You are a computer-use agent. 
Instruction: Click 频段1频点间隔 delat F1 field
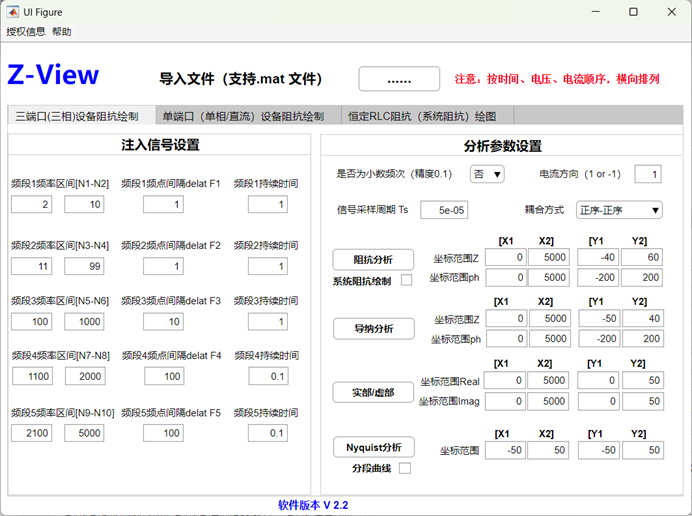click(x=163, y=204)
